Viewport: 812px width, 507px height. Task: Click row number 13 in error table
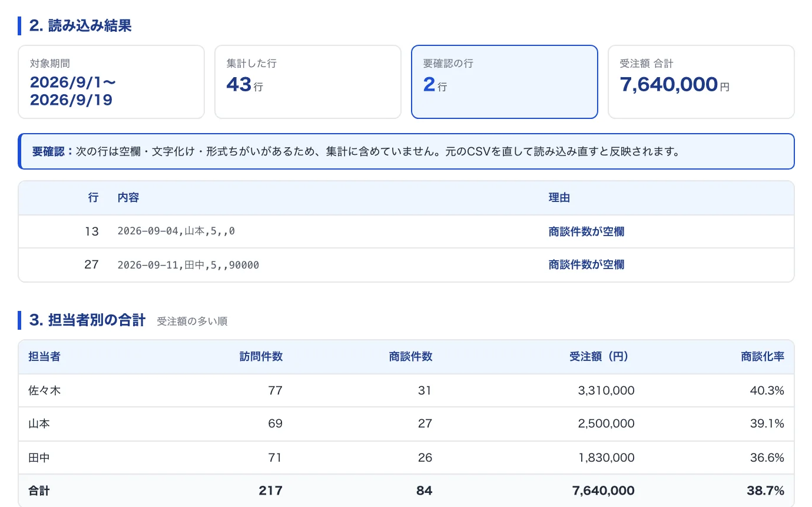point(91,231)
